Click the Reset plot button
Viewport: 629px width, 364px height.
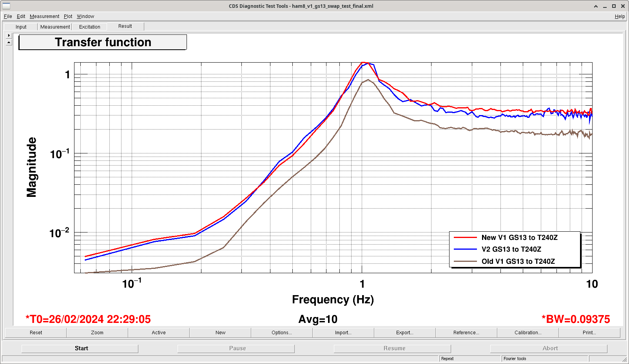click(x=36, y=333)
